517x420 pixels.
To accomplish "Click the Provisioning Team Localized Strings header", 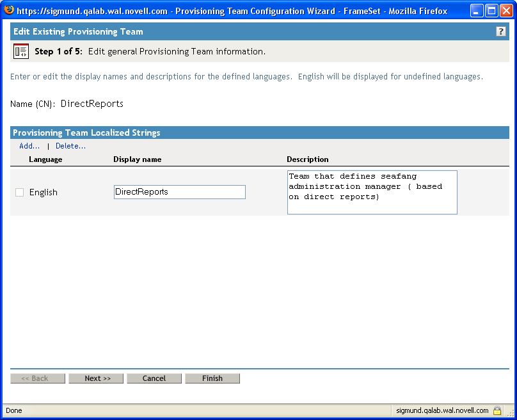I will [86, 133].
